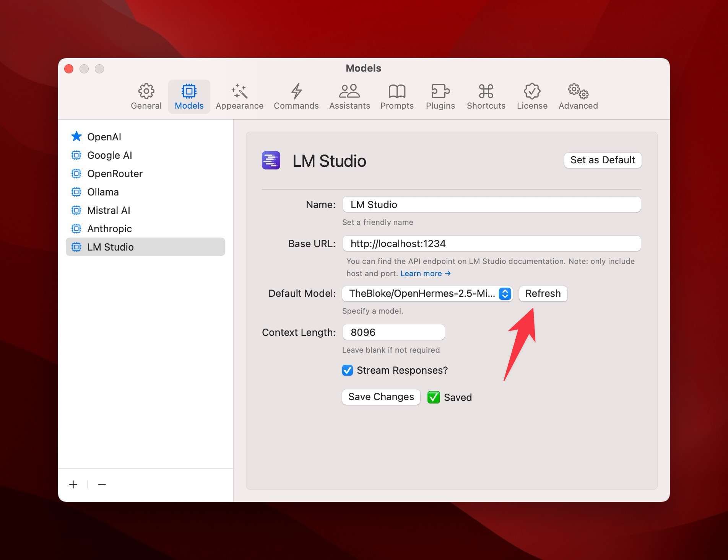
Task: Close the Models window
Action: click(x=69, y=68)
